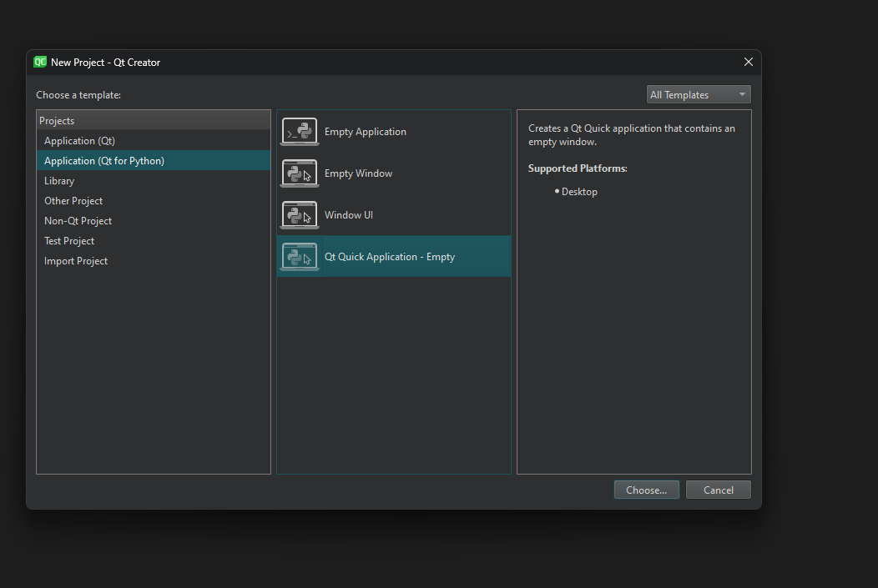Click the Choose a template label
Viewport: 878px width, 588px height.
coord(78,95)
